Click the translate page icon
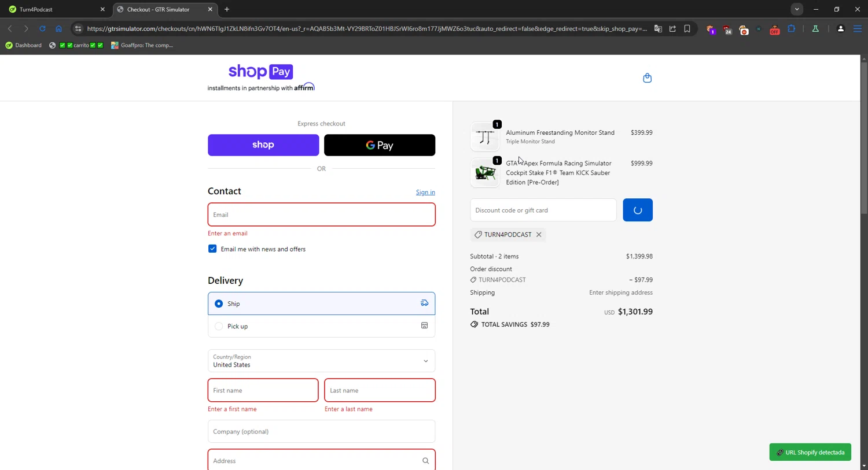This screenshot has height=470, width=868. (x=658, y=29)
